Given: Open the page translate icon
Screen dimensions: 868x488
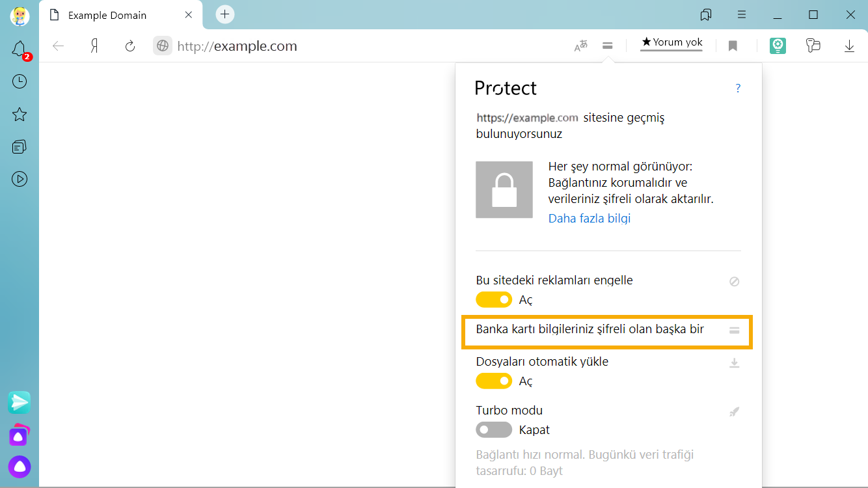Looking at the screenshot, I should [581, 46].
